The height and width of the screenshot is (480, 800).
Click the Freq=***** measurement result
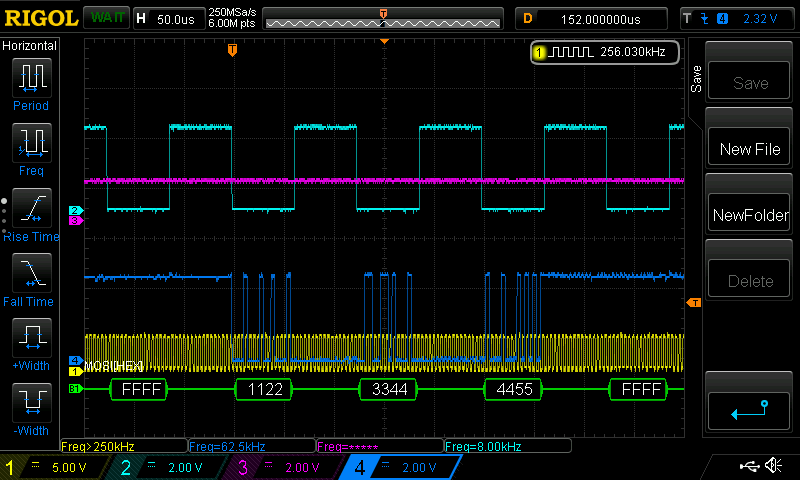pos(380,446)
